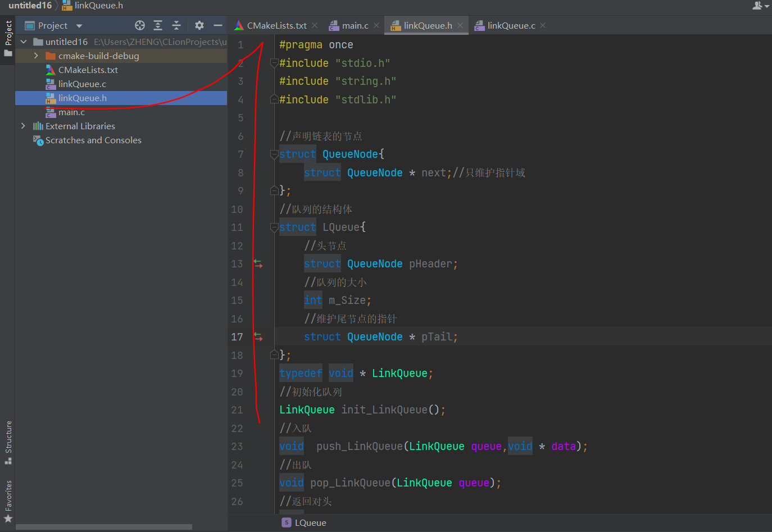Expand External Libraries node
The height and width of the screenshot is (532, 772).
23,126
